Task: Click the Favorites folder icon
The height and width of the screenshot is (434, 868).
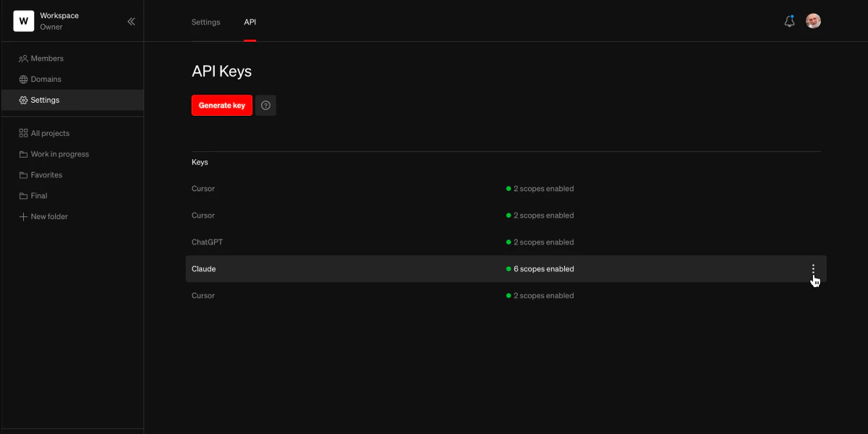Action: (x=23, y=176)
